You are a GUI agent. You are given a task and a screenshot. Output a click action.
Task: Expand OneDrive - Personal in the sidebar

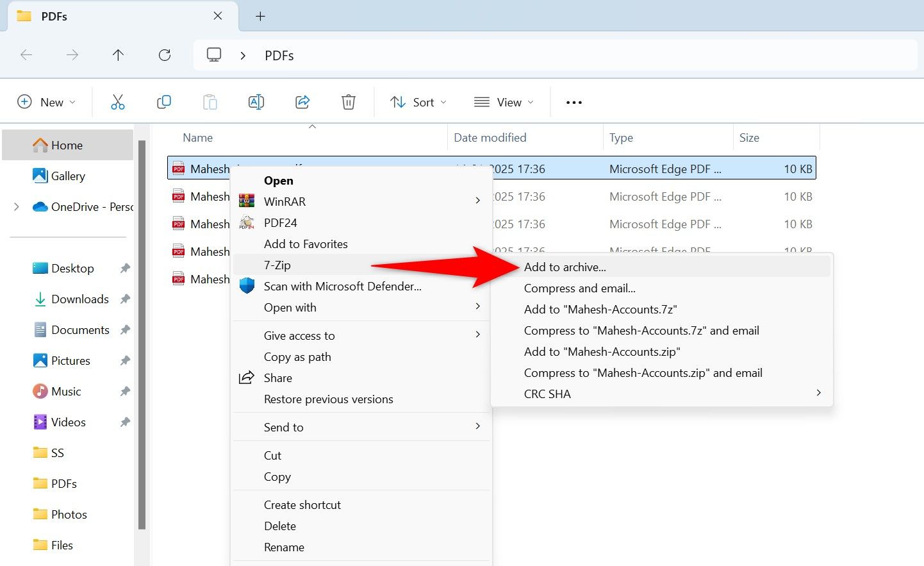click(16, 206)
